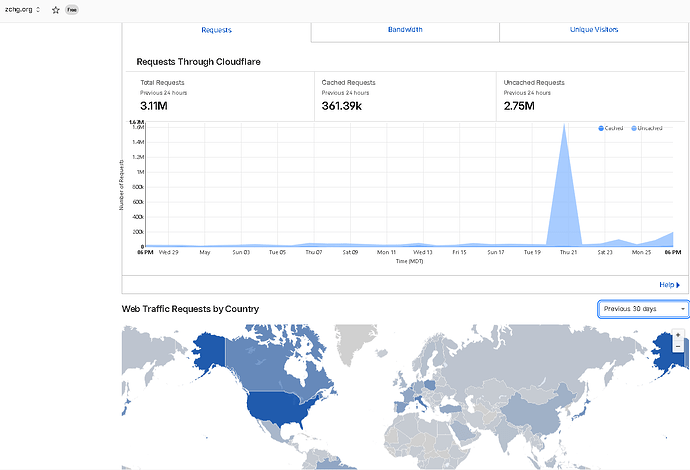Click the Sat 09 axis label
This screenshot has width=690, height=470.
[350, 252]
